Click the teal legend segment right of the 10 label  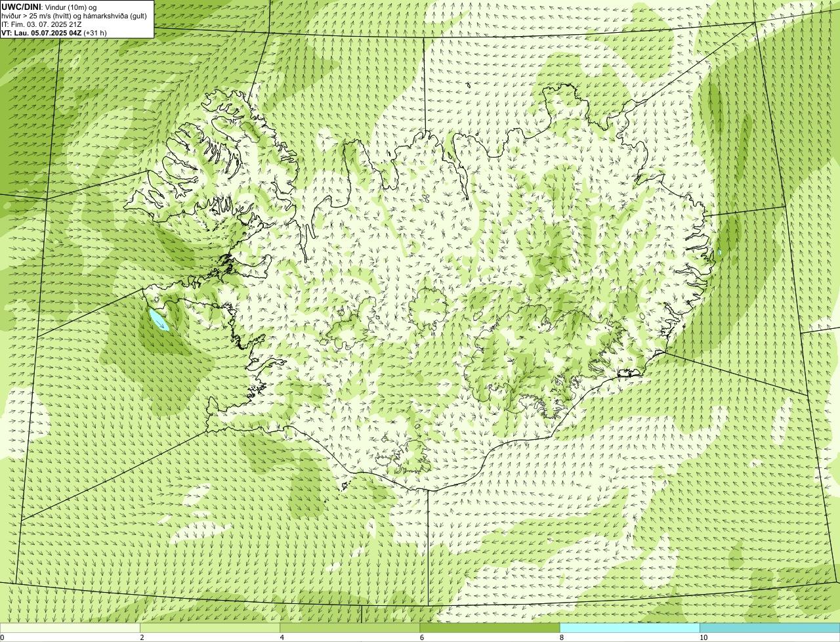tap(770, 628)
